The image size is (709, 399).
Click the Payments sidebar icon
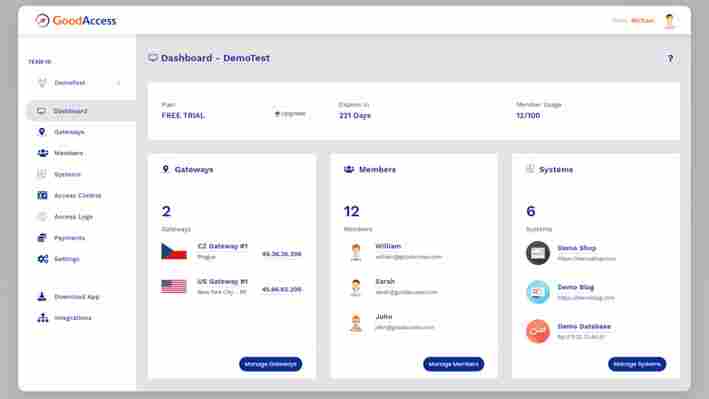[x=42, y=238]
